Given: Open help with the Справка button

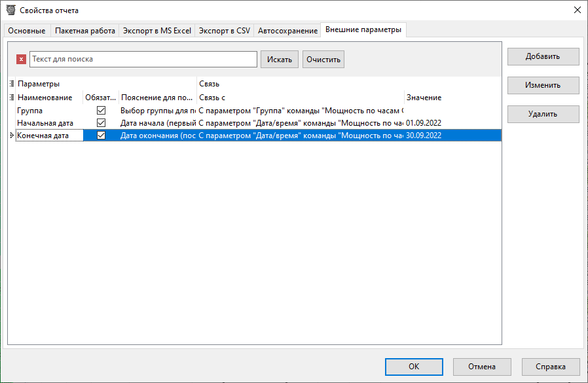Looking at the screenshot, I should pyautogui.click(x=551, y=367).
